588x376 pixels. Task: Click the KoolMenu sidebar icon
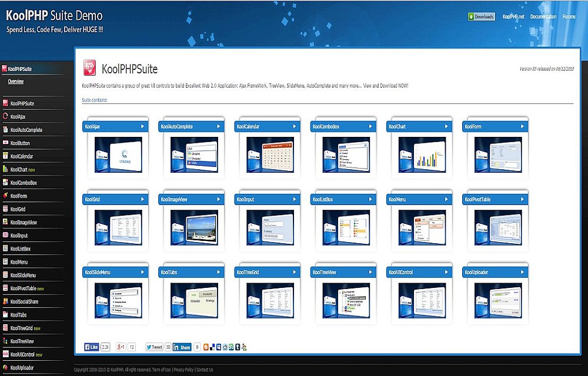pyautogui.click(x=5, y=262)
